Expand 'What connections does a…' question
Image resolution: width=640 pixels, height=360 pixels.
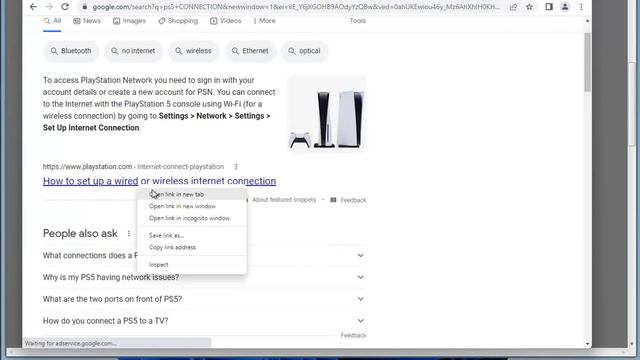(x=204, y=256)
